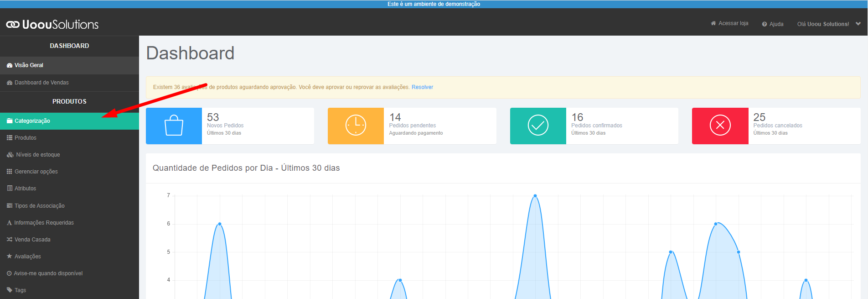868x299 pixels.
Task: Click the Avise-me clock icon
Action: 9,273
